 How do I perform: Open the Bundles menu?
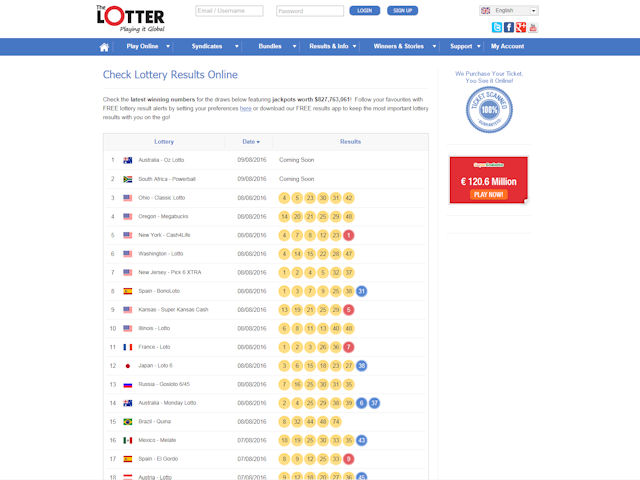pyautogui.click(x=270, y=47)
